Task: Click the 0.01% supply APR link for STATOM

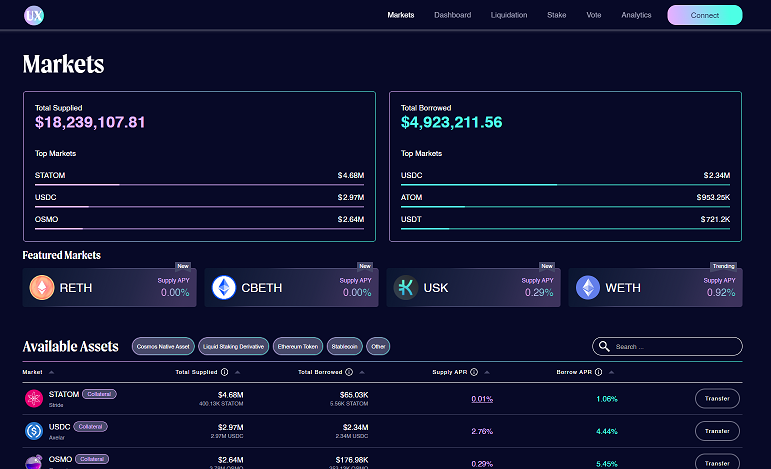Action: tap(482, 399)
